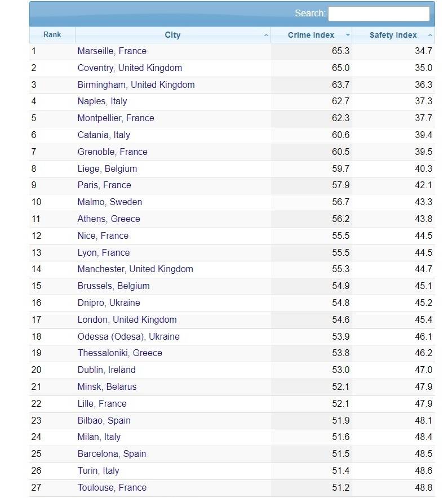Click the City column sort arrow icon
Image resolution: width=448 pixels, height=498 pixels.
point(266,35)
